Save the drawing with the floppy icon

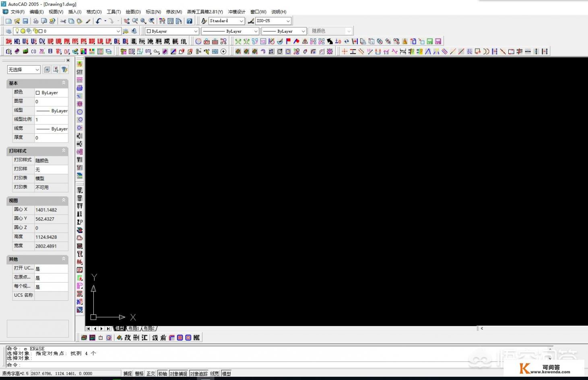pyautogui.click(x=25, y=21)
